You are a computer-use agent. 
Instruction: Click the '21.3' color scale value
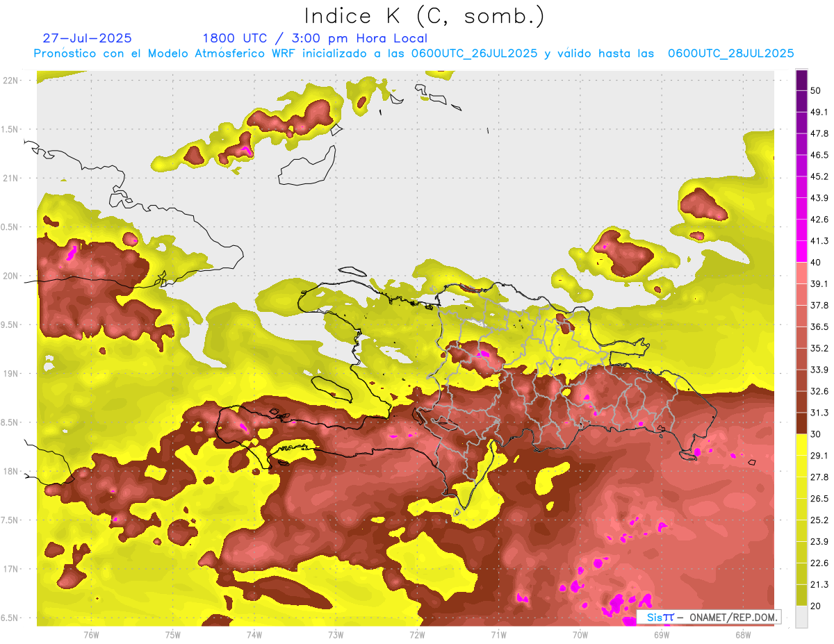click(819, 584)
